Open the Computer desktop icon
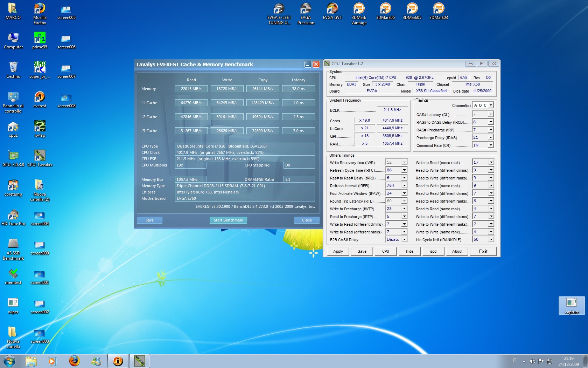This screenshot has height=368, width=588. 13,41
